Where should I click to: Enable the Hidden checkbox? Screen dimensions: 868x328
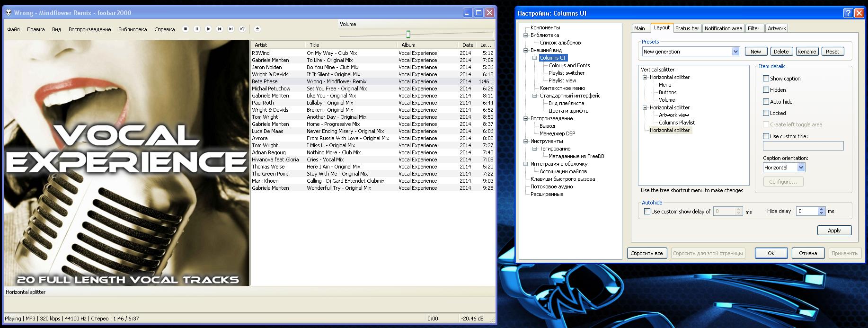coord(766,90)
